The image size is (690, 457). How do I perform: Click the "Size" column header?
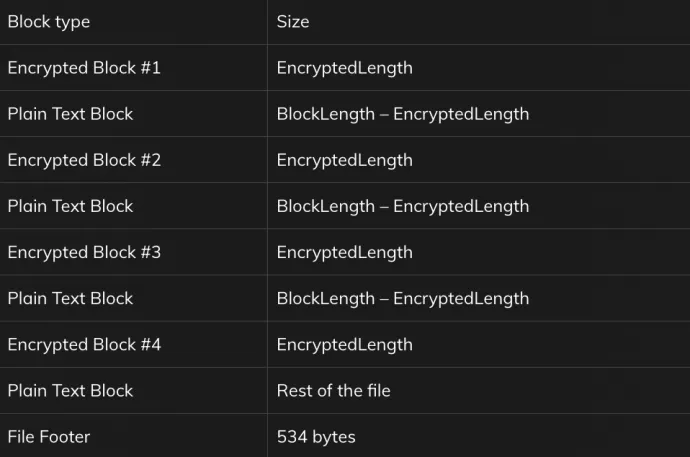click(293, 21)
